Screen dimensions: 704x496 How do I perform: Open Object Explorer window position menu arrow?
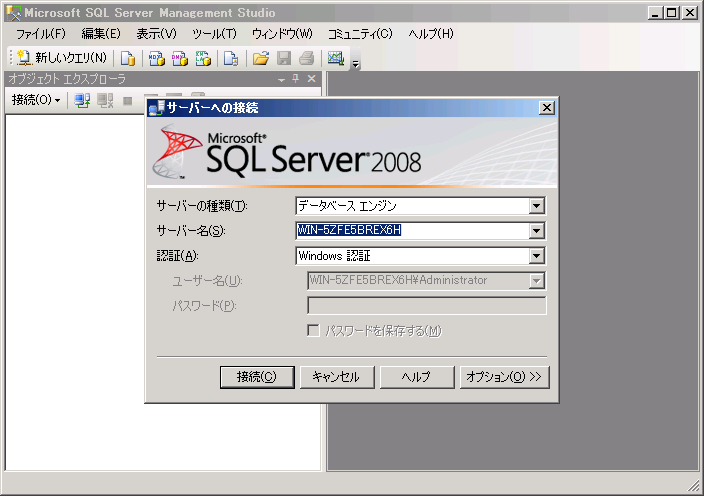[282, 79]
